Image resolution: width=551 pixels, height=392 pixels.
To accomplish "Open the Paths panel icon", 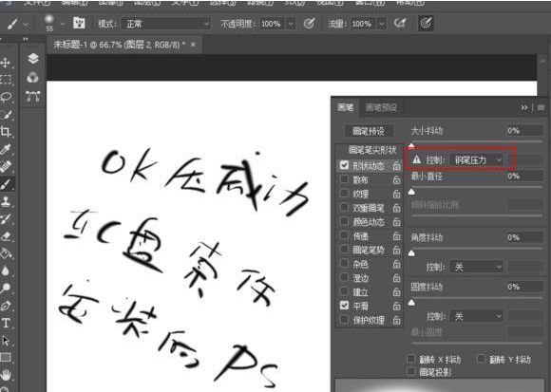I will pyautogui.click(x=33, y=96).
